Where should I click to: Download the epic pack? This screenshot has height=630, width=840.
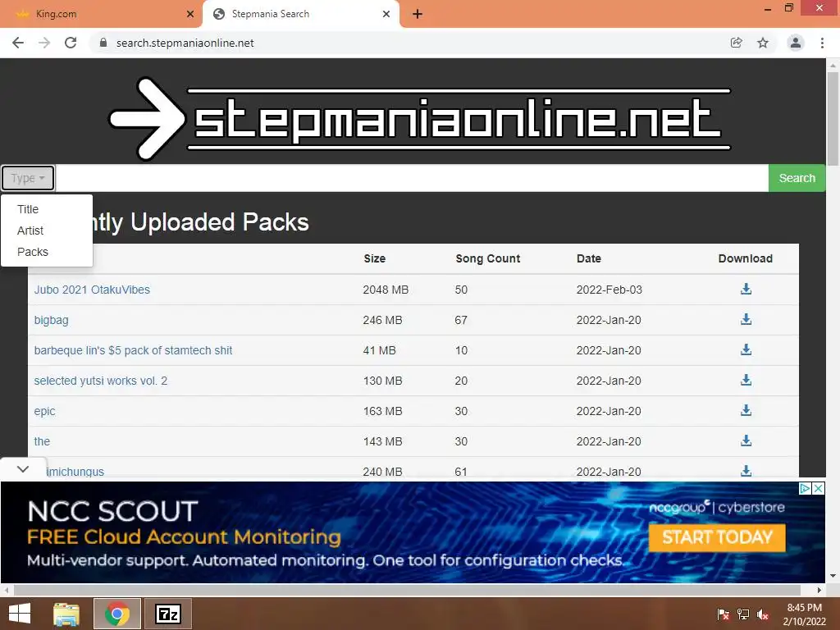click(x=746, y=411)
